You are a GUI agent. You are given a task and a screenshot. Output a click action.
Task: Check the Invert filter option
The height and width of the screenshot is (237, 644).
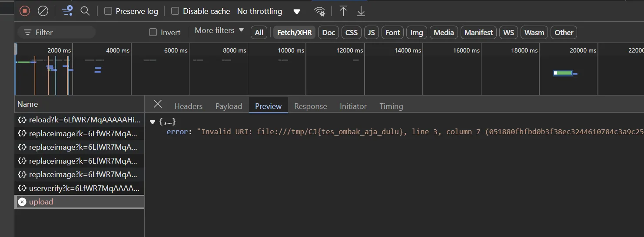pos(153,32)
